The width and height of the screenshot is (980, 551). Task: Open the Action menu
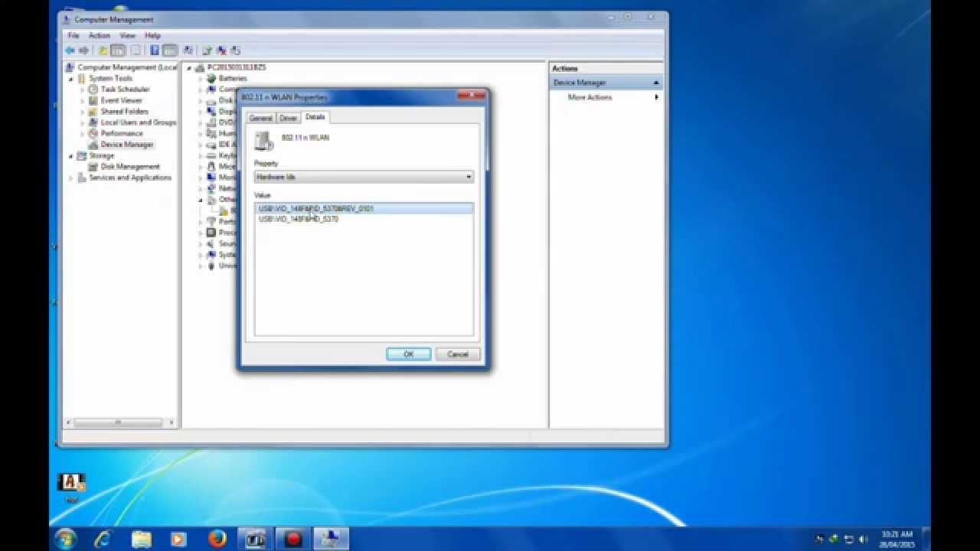(100, 36)
